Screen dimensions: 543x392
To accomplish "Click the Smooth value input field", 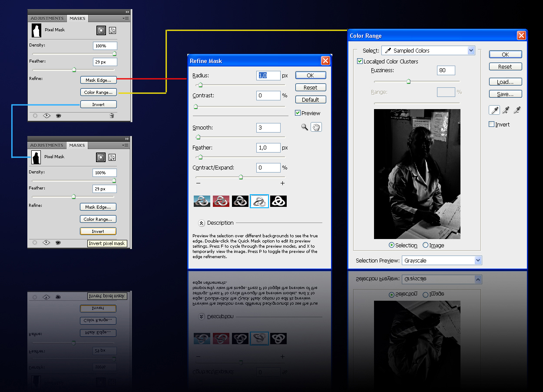I will point(268,128).
